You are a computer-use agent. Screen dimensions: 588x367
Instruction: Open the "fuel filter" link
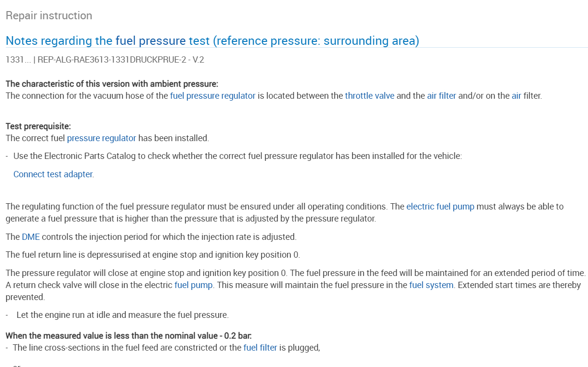(260, 347)
